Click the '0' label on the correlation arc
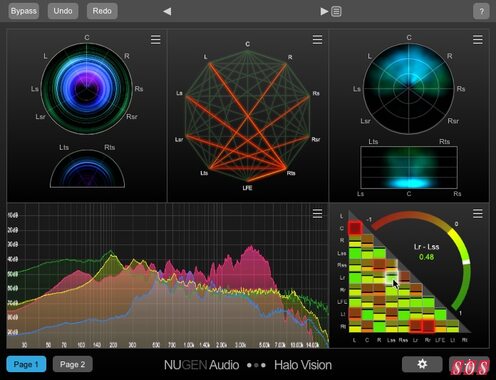496x380 pixels. tap(456, 224)
